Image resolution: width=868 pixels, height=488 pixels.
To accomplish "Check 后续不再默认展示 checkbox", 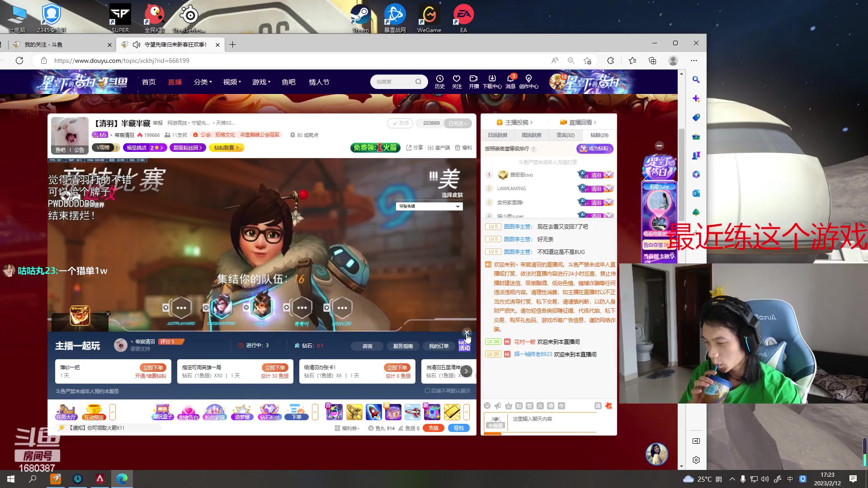I will (427, 391).
